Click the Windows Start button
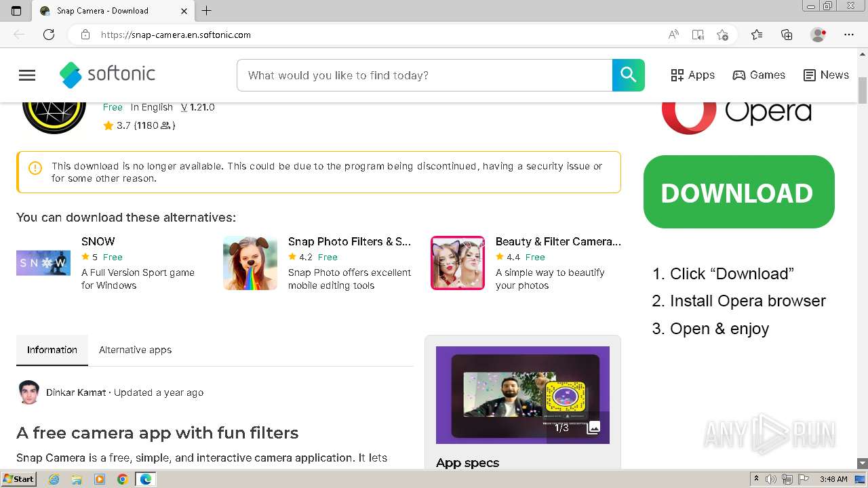 (19, 479)
